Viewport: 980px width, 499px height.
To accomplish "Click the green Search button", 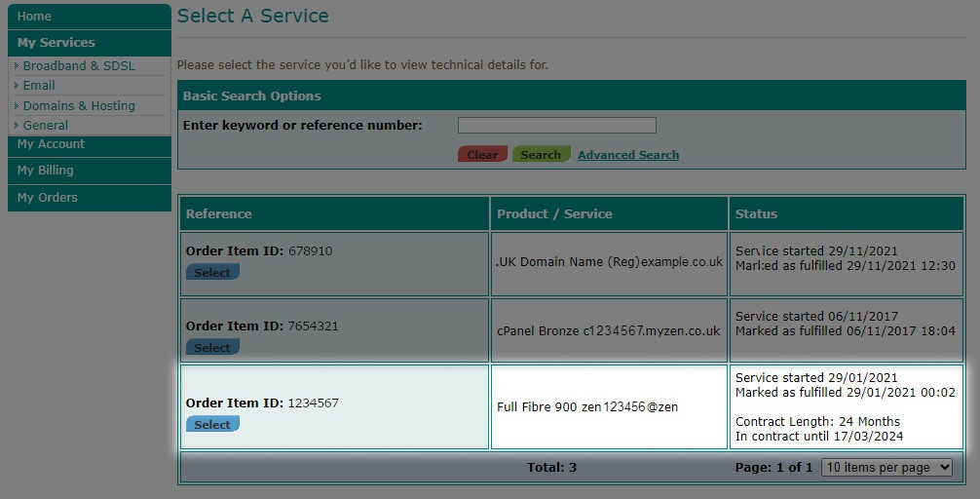I will (x=542, y=154).
